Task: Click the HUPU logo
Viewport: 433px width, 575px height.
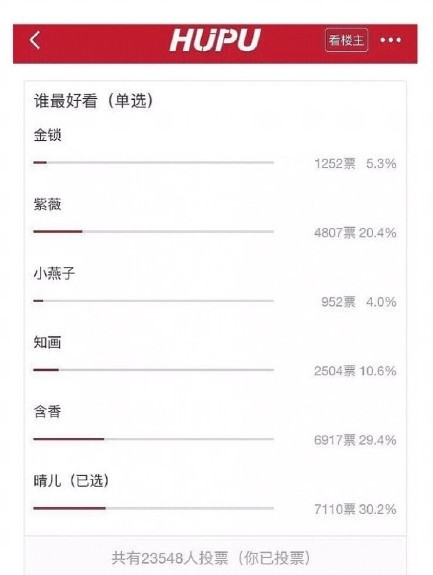Action: [x=215, y=40]
